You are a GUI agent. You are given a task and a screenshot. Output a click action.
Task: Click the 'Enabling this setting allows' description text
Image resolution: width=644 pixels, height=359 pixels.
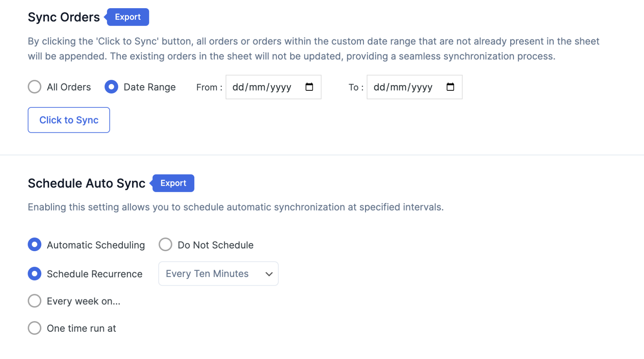[236, 207]
